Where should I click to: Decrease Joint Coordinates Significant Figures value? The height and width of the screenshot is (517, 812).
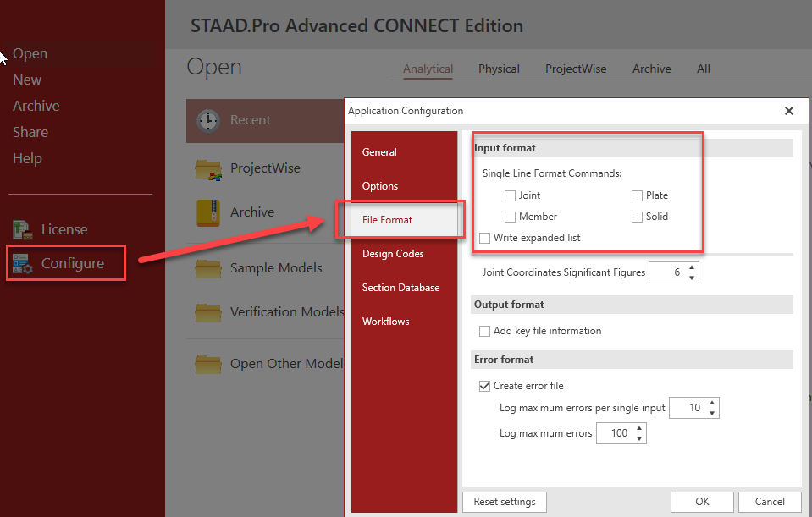click(691, 278)
